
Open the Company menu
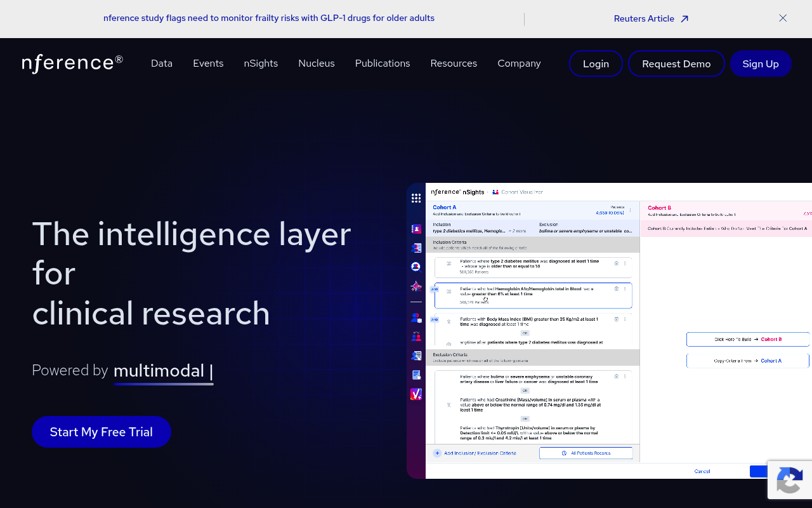(x=519, y=63)
